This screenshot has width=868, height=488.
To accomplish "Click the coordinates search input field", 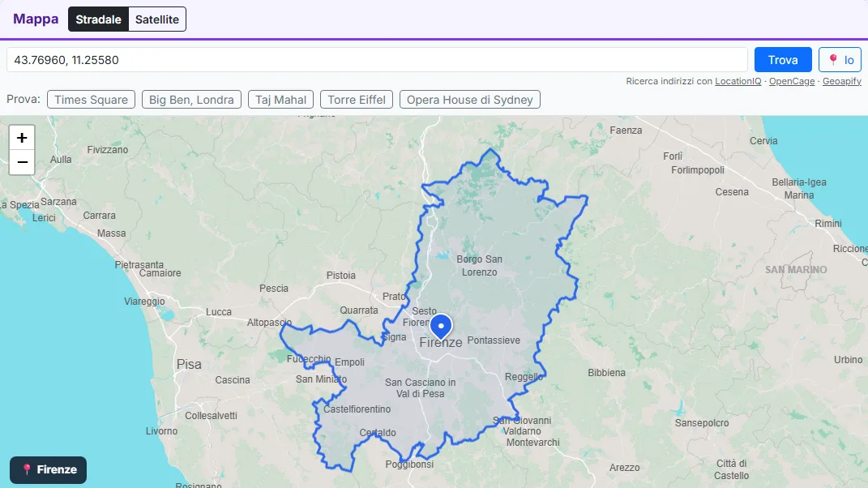I will (377, 60).
